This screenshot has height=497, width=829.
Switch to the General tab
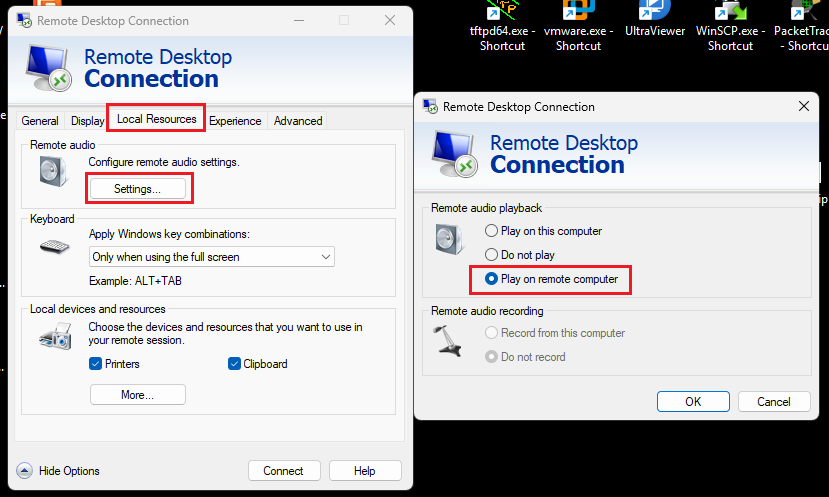(40, 121)
